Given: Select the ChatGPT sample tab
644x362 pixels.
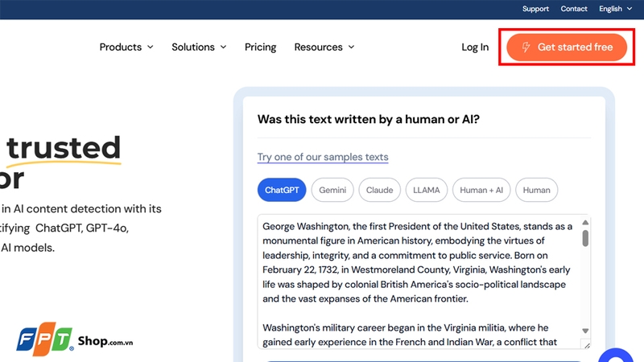Looking at the screenshot, I should [282, 190].
